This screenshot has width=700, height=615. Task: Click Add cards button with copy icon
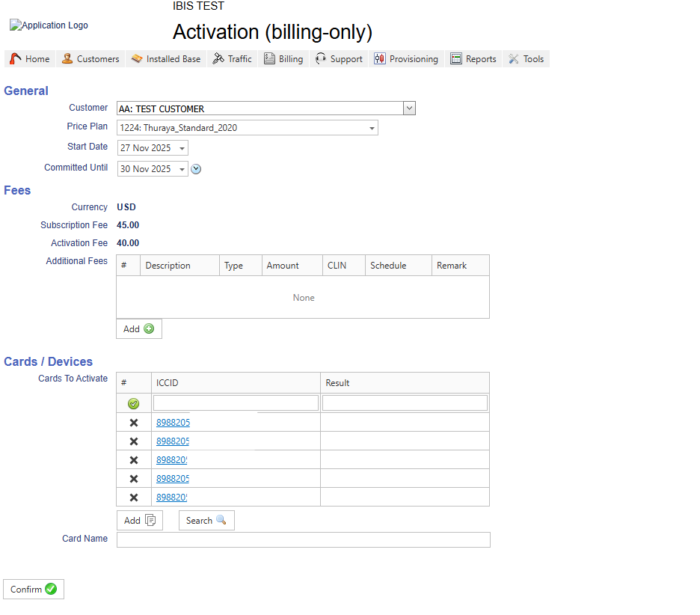pyautogui.click(x=140, y=521)
